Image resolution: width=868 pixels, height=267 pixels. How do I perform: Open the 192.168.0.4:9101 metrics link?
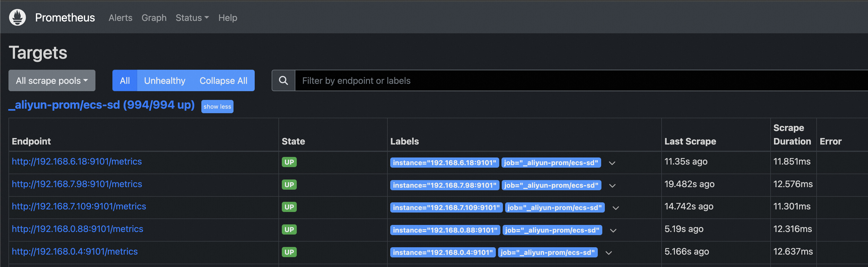pyautogui.click(x=75, y=251)
